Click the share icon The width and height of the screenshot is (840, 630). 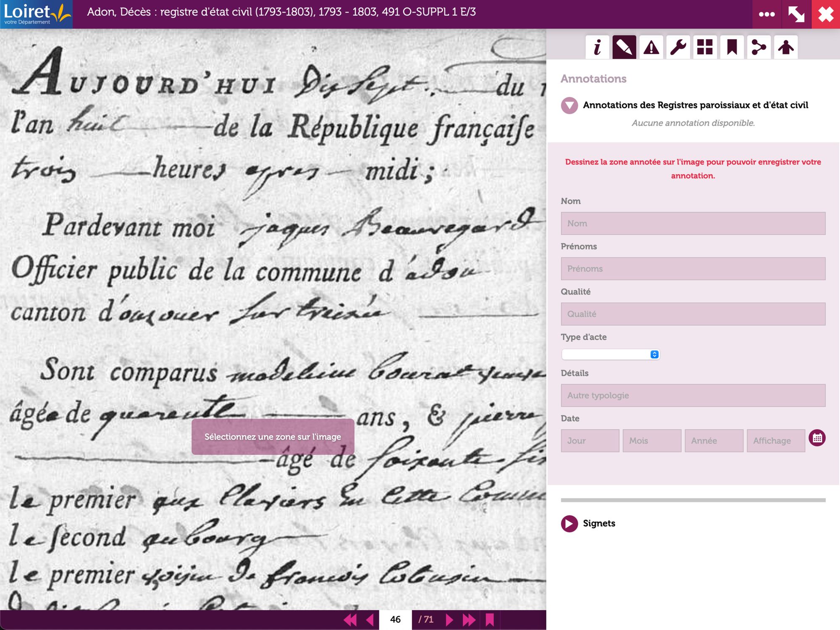coord(759,47)
